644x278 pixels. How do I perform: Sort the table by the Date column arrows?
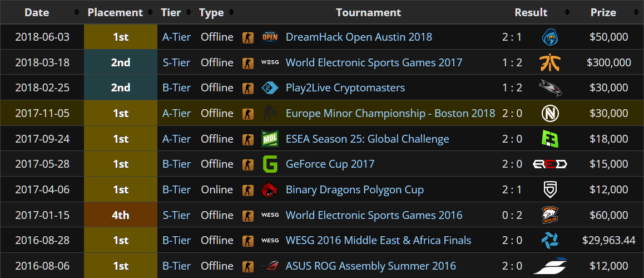pyautogui.click(x=76, y=12)
